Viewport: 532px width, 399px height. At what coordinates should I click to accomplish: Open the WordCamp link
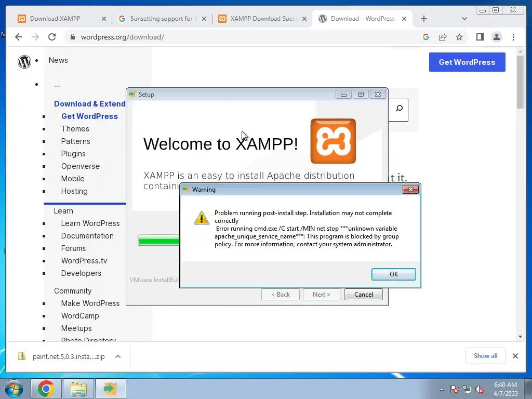[x=80, y=316]
